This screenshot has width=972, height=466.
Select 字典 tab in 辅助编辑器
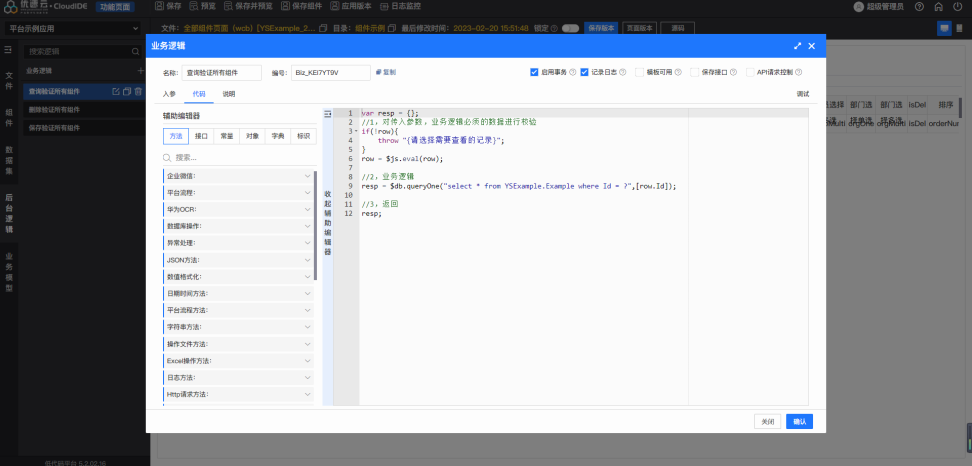point(278,136)
